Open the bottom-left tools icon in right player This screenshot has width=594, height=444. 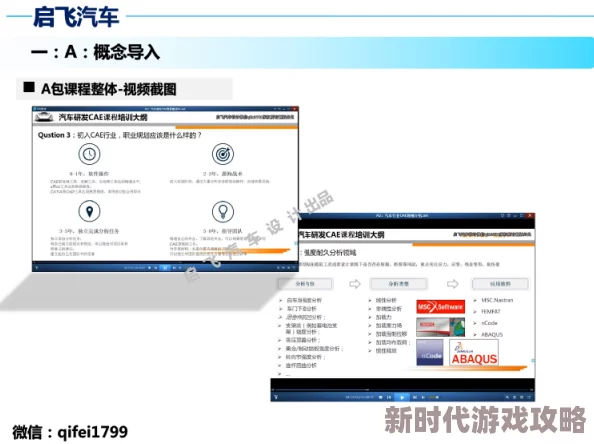click(x=276, y=397)
